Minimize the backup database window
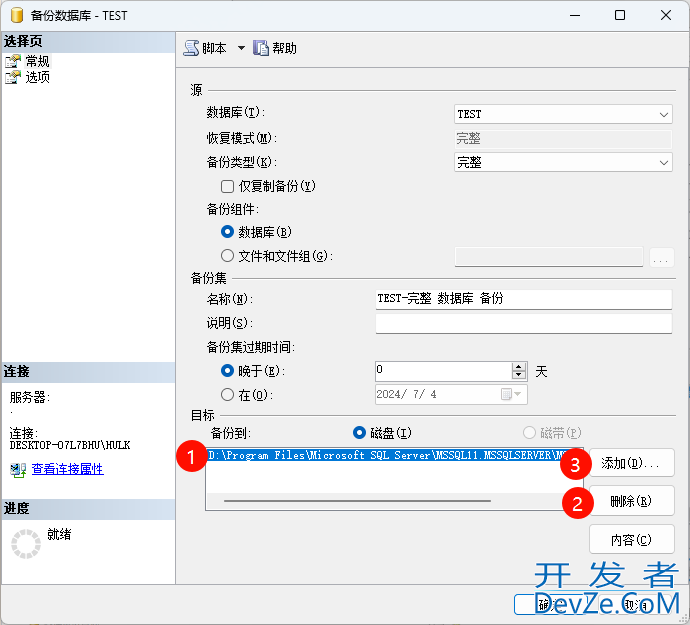This screenshot has width=690, height=625. (575, 15)
